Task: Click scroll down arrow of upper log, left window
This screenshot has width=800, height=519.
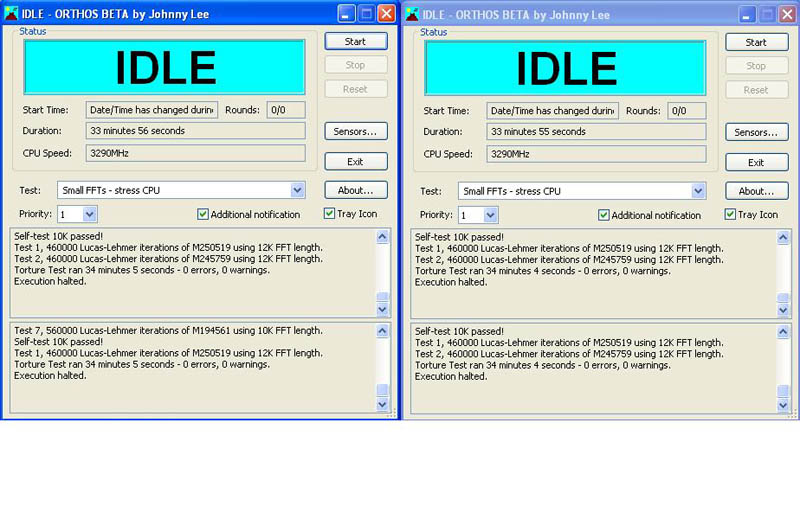Action: tap(383, 309)
